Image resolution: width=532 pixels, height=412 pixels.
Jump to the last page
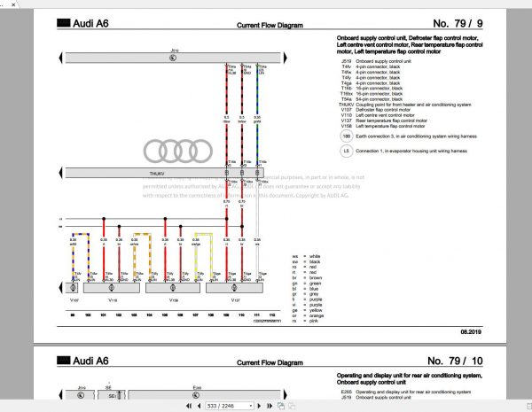[x=270, y=406]
